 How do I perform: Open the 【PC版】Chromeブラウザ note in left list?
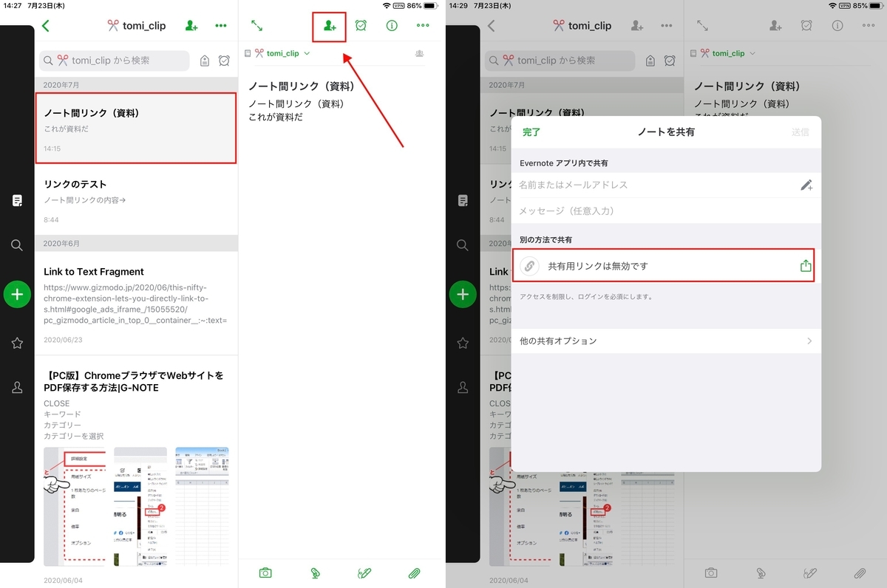[136, 471]
